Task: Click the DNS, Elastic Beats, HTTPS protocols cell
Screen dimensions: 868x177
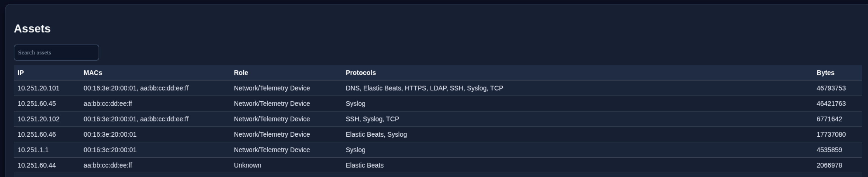Action: (424, 88)
